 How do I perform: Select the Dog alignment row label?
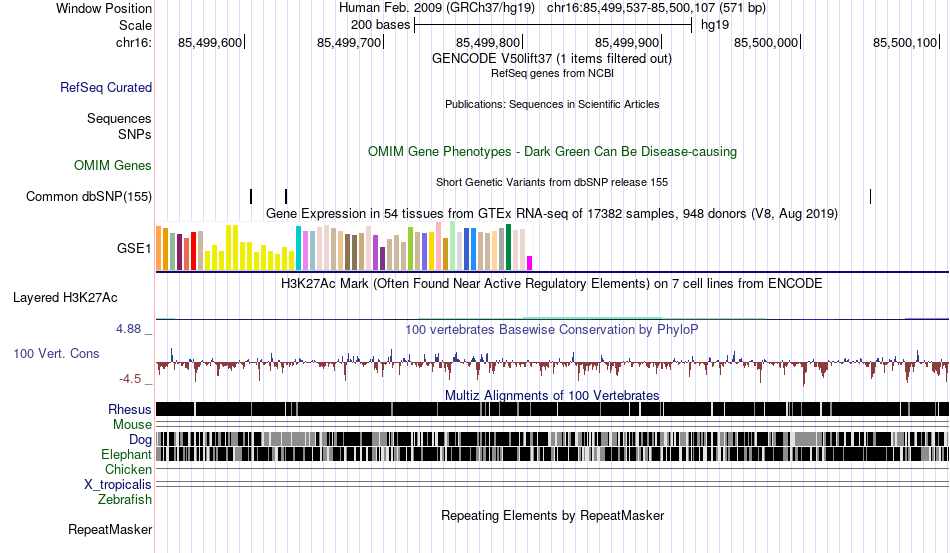pos(140,440)
